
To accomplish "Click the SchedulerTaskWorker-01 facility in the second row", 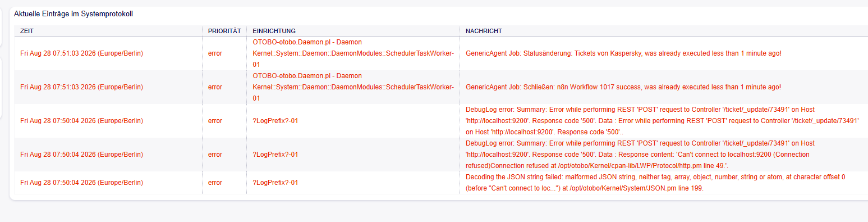I will pyautogui.click(x=353, y=87).
